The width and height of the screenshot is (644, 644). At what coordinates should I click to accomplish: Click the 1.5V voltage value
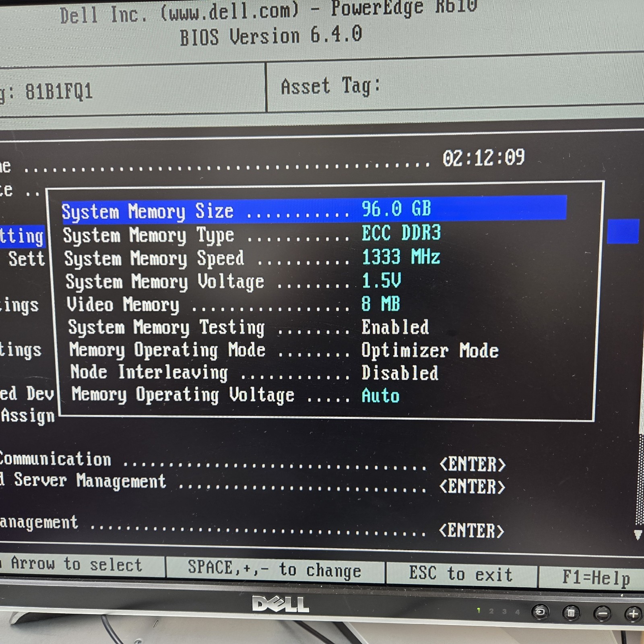(381, 280)
